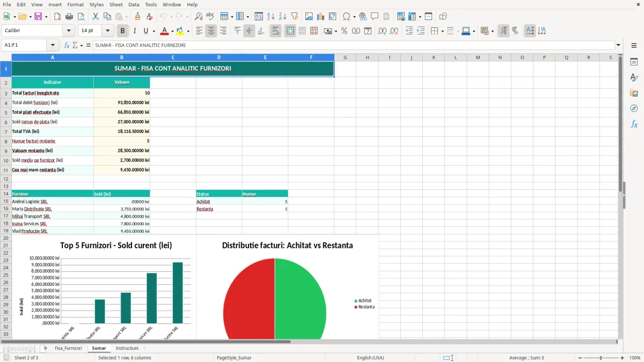Click the Save document icon
The height and width of the screenshot is (362, 644).
[38, 17]
